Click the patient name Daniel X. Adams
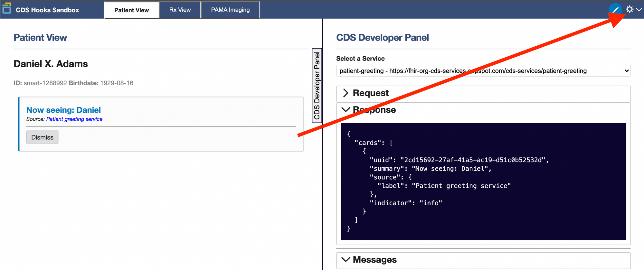644x270 pixels. [51, 64]
